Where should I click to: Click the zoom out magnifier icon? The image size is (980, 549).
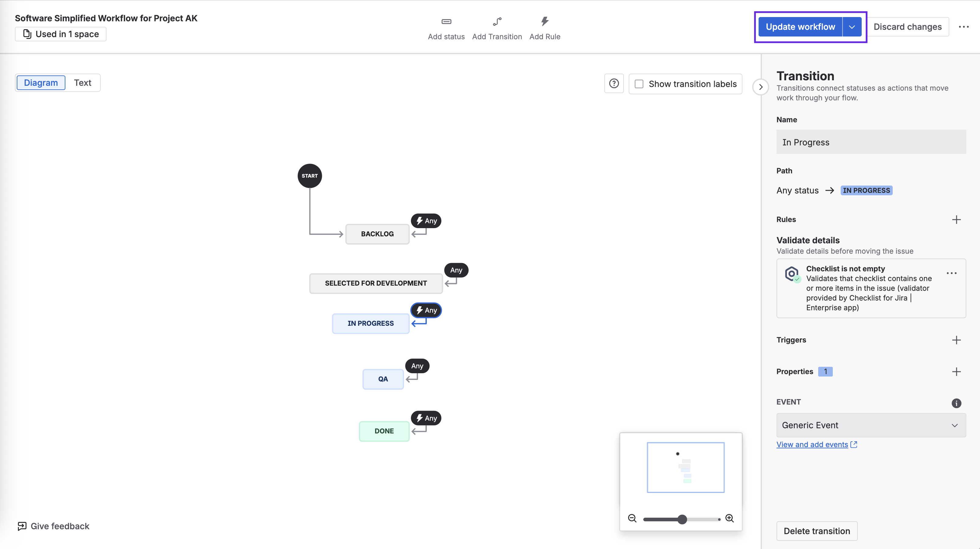click(632, 518)
